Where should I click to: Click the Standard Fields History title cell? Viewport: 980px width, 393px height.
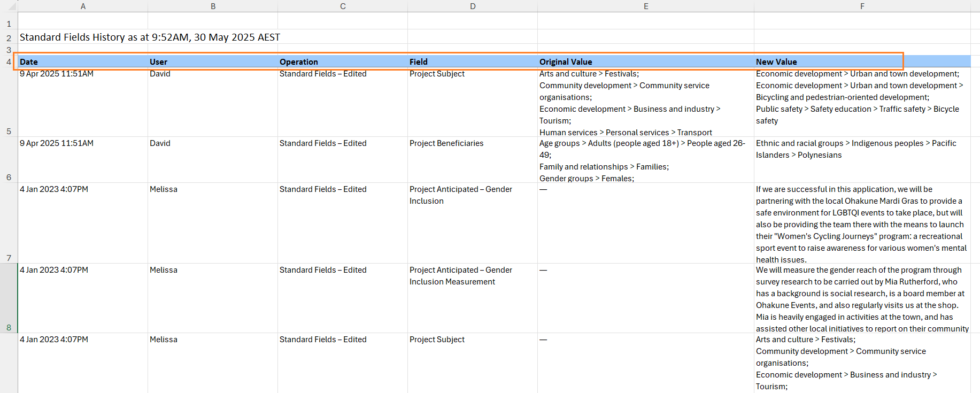pyautogui.click(x=150, y=37)
